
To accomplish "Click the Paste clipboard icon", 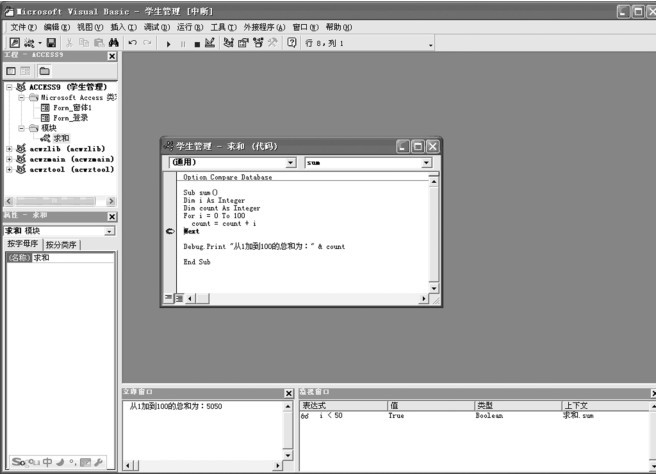I will click(98, 43).
